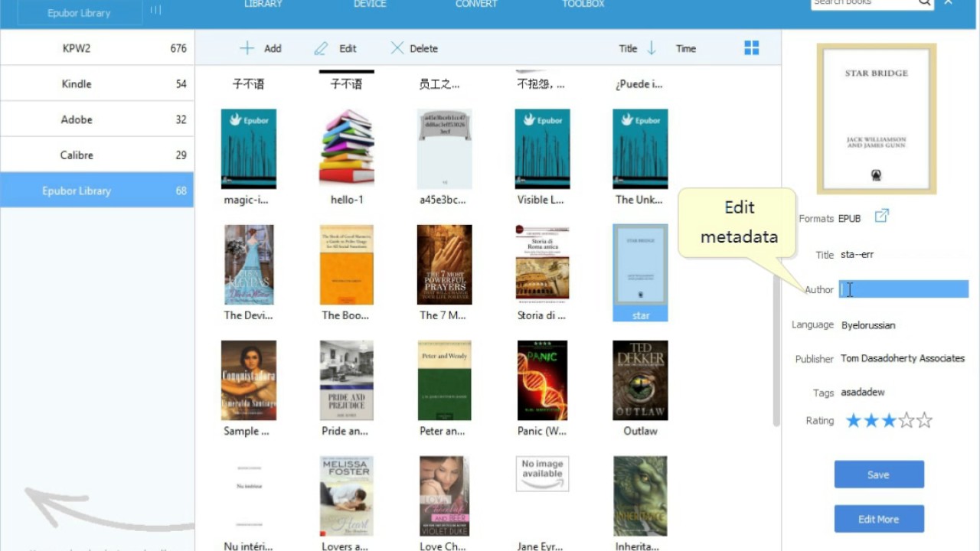Screen dimensions: 980x551
Task: Select Inherita... dragon book cover
Action: [640, 496]
